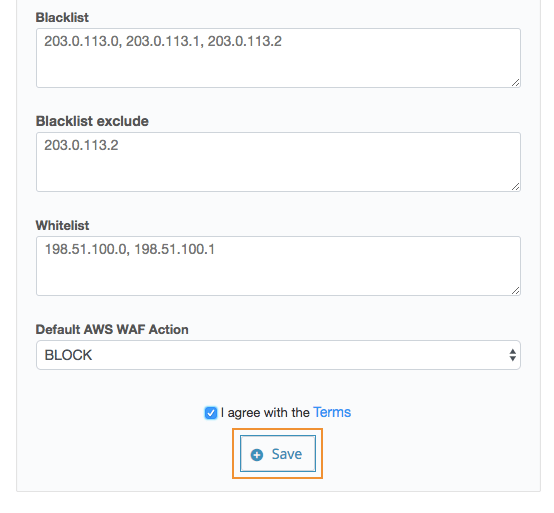The image size is (554, 513).
Task: Click the Default AWS WAF Action label
Action: click(x=112, y=329)
